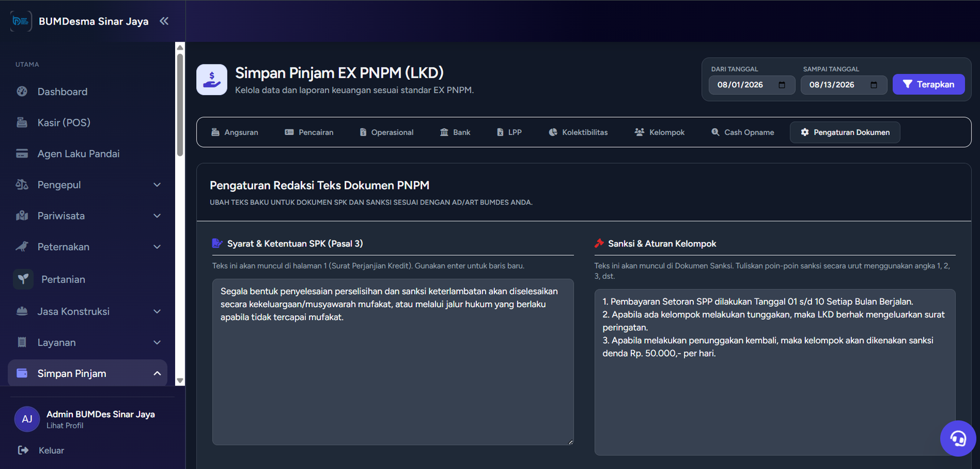Screen dimensions: 980x469
Task: Select the Pengaturan Dokumen tab
Action: (x=845, y=132)
